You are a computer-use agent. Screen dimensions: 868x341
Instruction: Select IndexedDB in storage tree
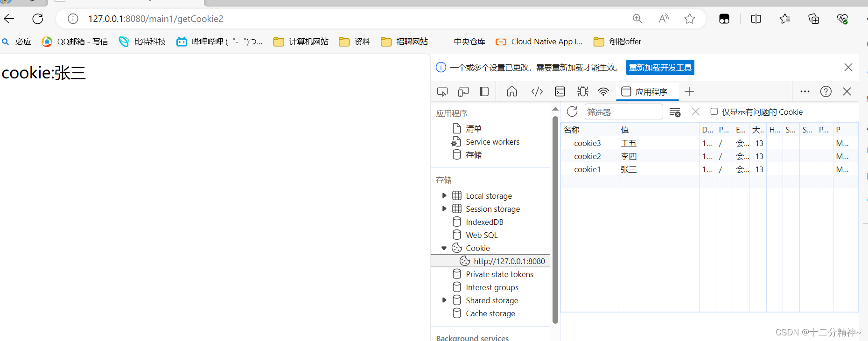coord(484,222)
